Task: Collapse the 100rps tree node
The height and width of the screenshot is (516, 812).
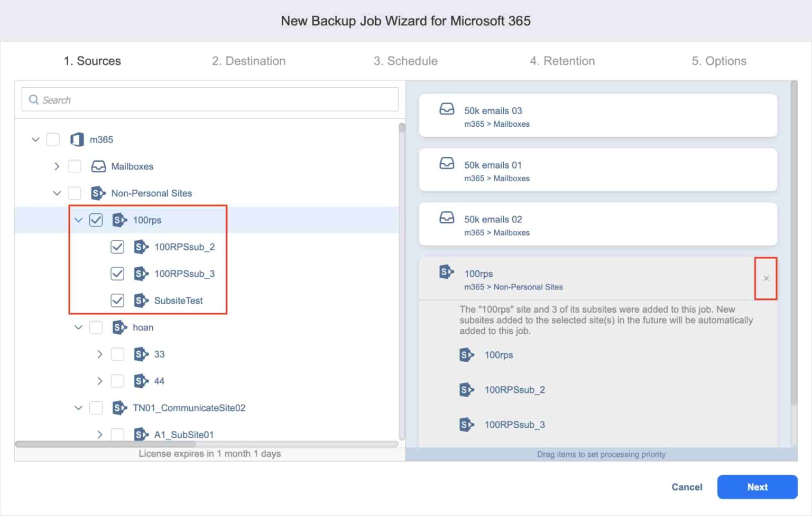Action: (78, 220)
